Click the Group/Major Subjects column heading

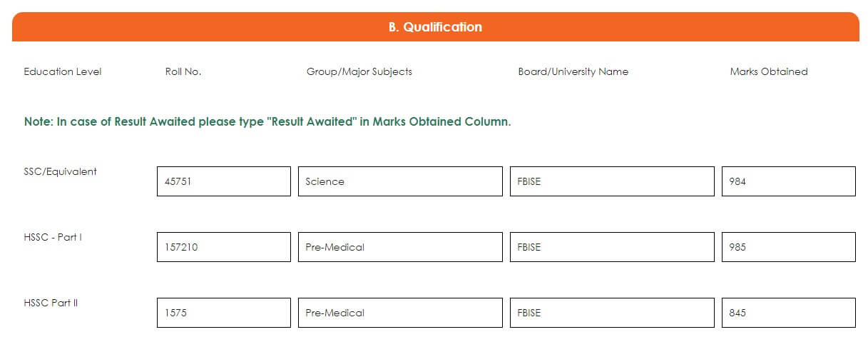click(359, 71)
